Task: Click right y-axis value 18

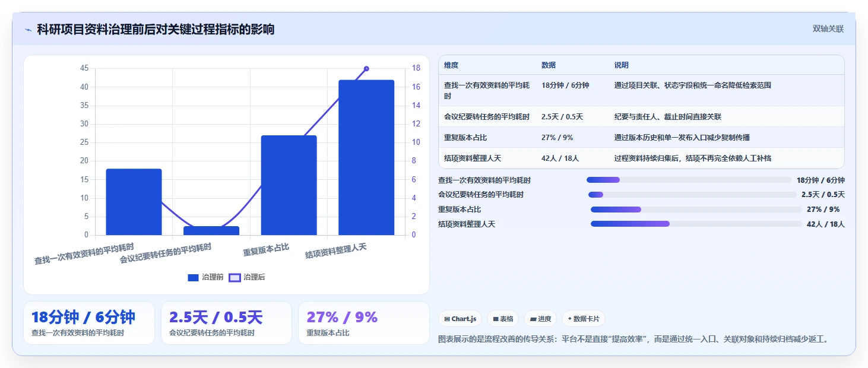Action: tap(416, 68)
